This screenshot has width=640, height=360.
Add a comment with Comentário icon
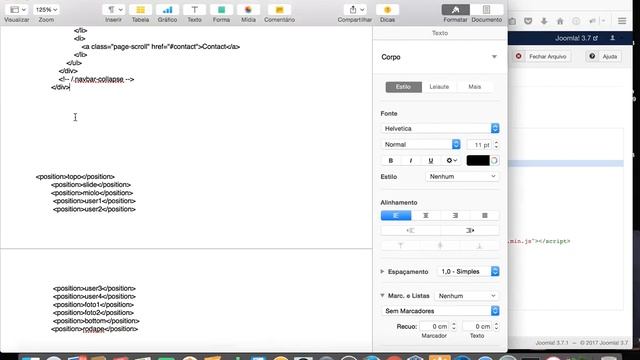click(279, 9)
